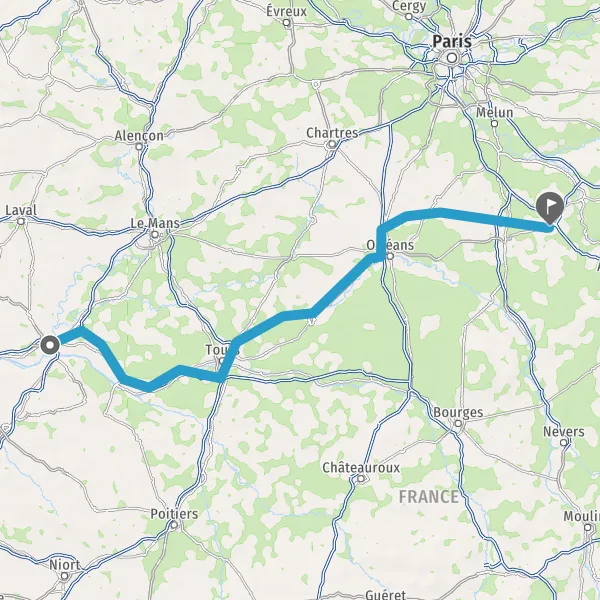Click the Nevers city label
The height and width of the screenshot is (600, 600).
(564, 432)
